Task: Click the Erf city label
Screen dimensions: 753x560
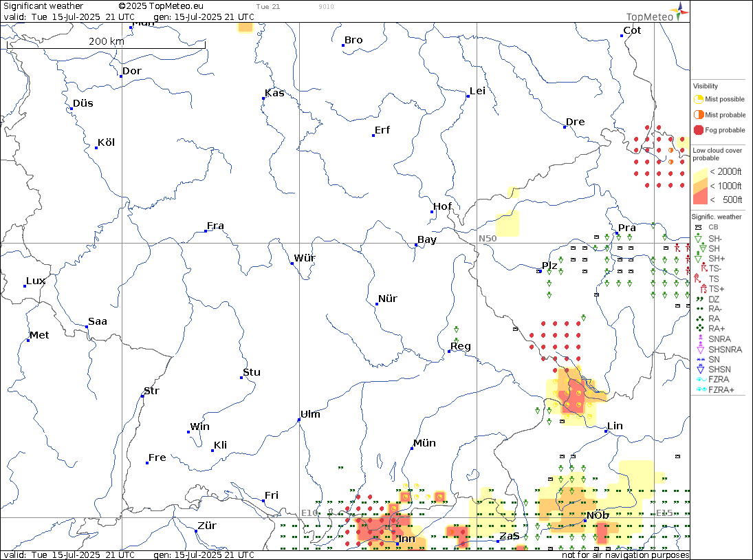Action: point(382,130)
